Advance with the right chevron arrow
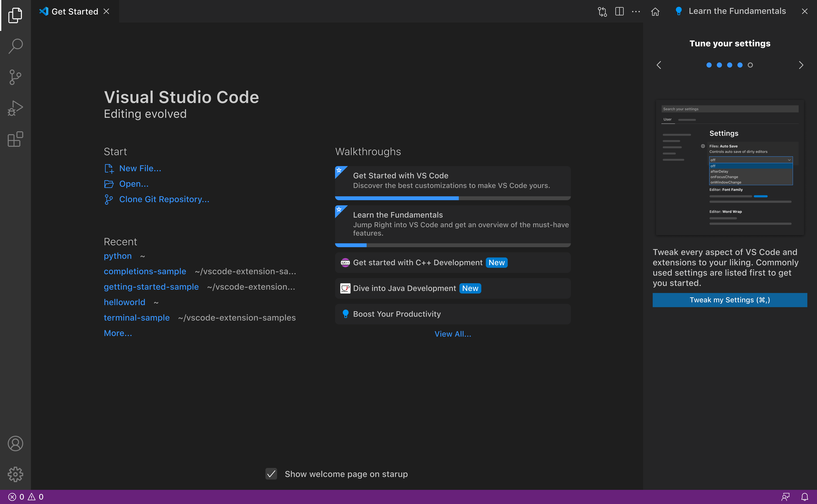 click(x=801, y=65)
